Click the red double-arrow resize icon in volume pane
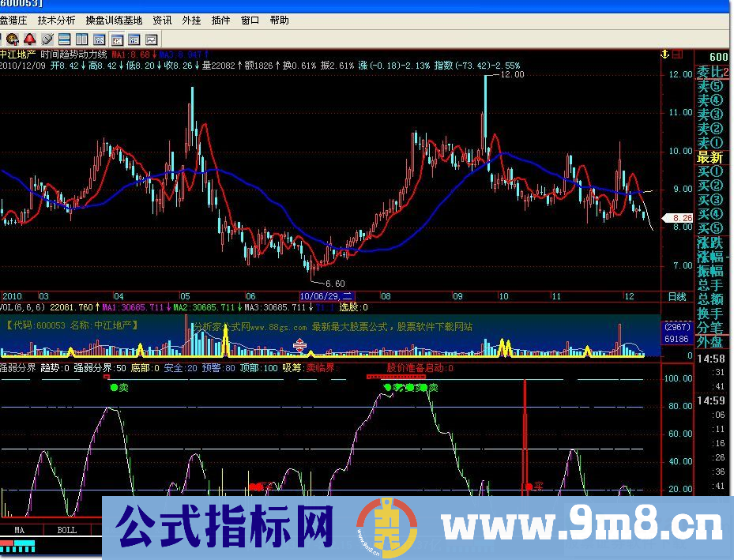Image resolution: width=734 pixels, height=560 pixels. [299, 346]
